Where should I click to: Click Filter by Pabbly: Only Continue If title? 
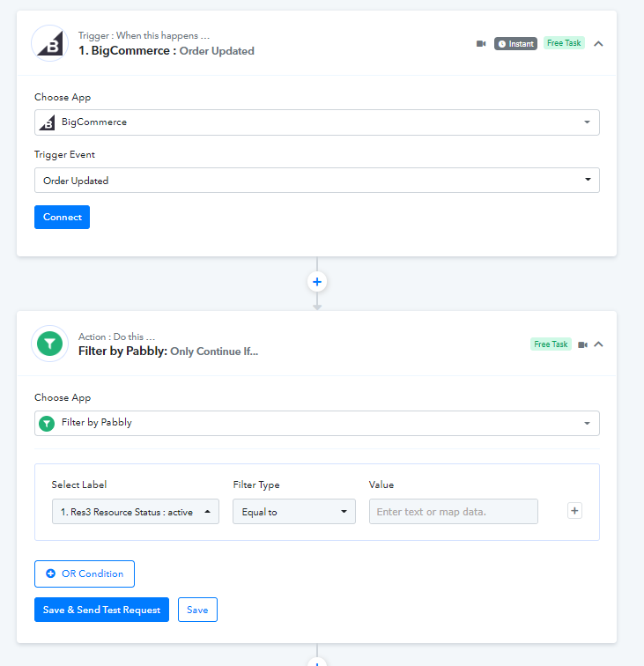click(168, 351)
